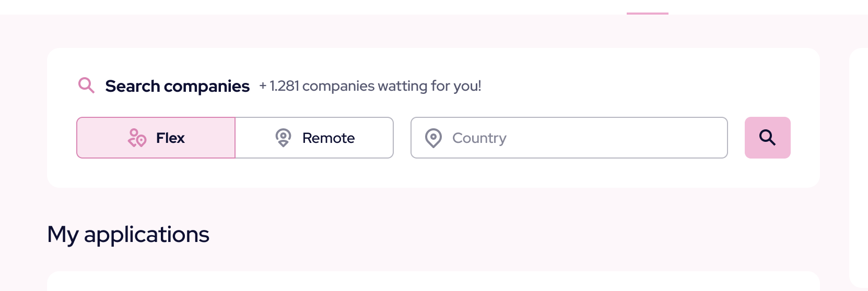Switch the work mode to Remote
Screen dimensions: 868x291
[x=314, y=138]
